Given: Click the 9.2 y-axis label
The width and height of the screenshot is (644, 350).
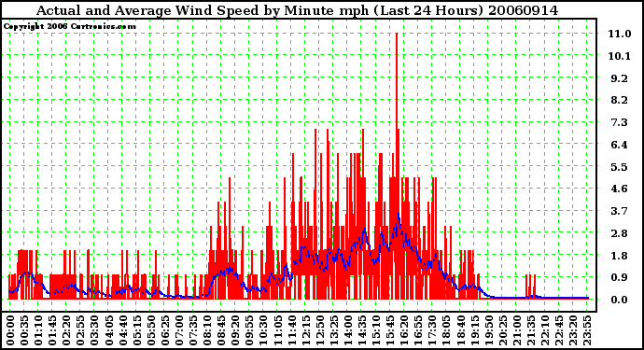Looking at the screenshot, I should pyautogui.click(x=620, y=78).
